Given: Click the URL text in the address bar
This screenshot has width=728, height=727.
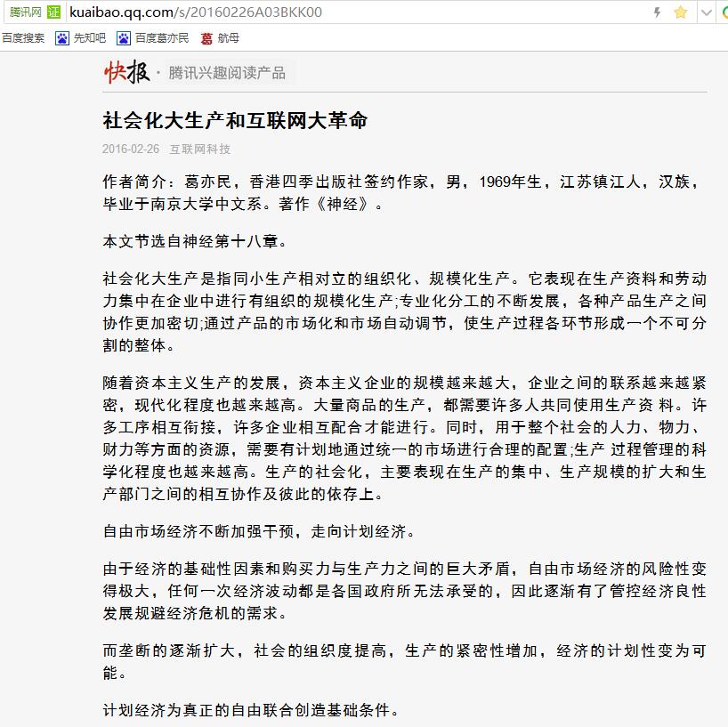Looking at the screenshot, I should coord(196,12).
